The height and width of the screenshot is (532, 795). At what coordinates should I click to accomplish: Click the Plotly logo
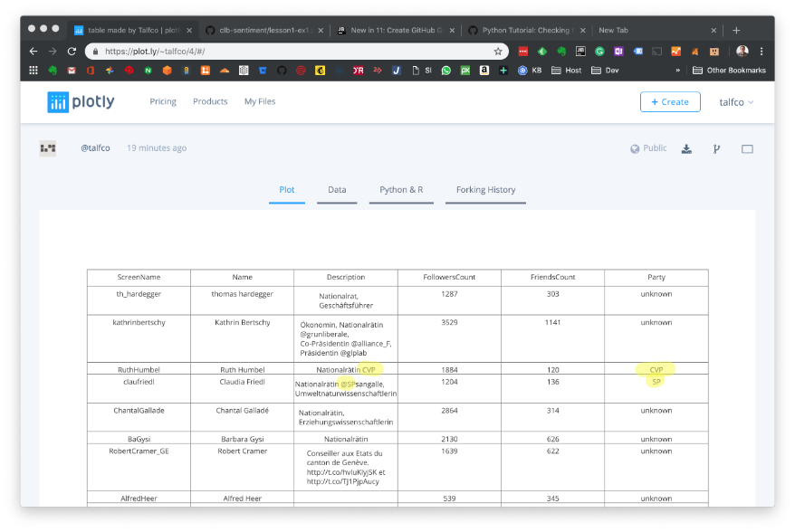click(81, 102)
